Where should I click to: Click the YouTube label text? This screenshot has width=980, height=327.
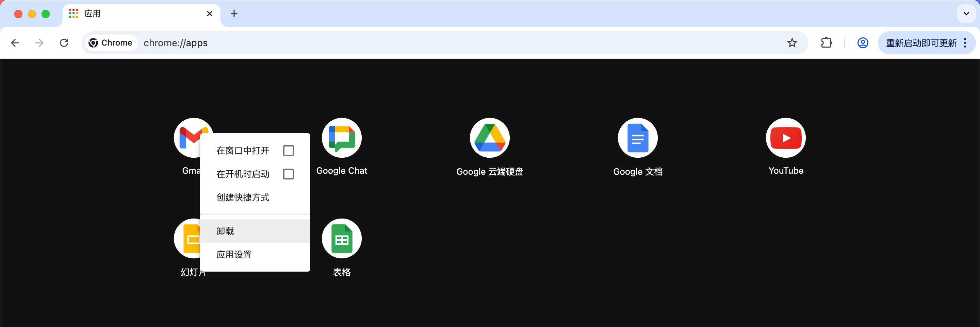(x=786, y=171)
